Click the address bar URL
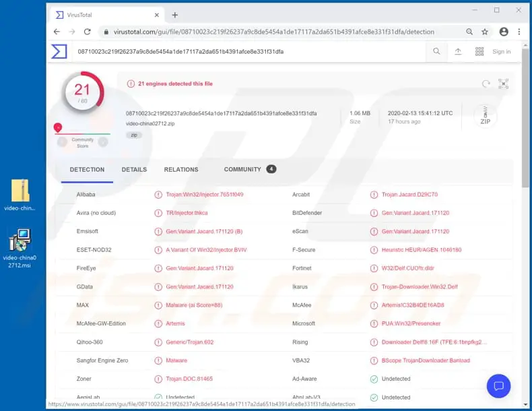 (x=274, y=32)
